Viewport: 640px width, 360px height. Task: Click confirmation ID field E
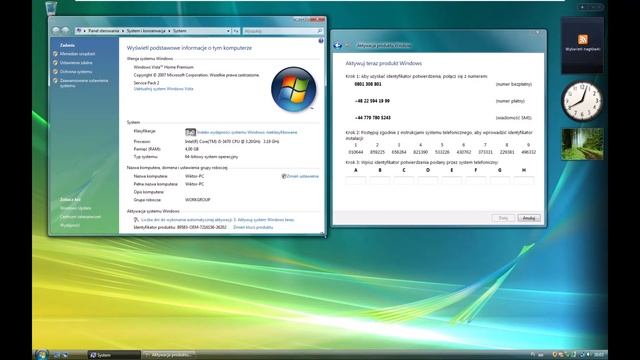click(x=452, y=180)
